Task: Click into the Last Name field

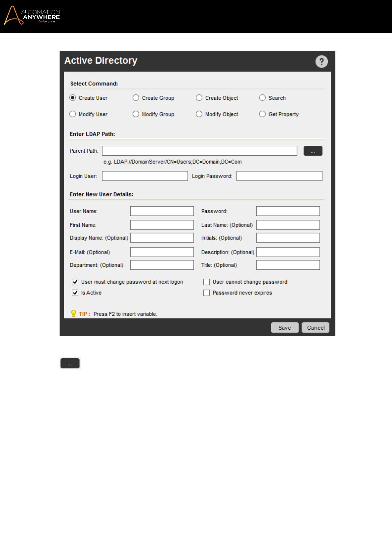Action: click(x=288, y=225)
